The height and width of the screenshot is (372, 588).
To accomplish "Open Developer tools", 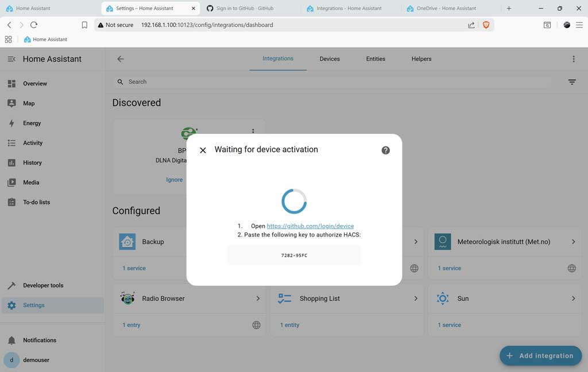I will (x=52, y=285).
